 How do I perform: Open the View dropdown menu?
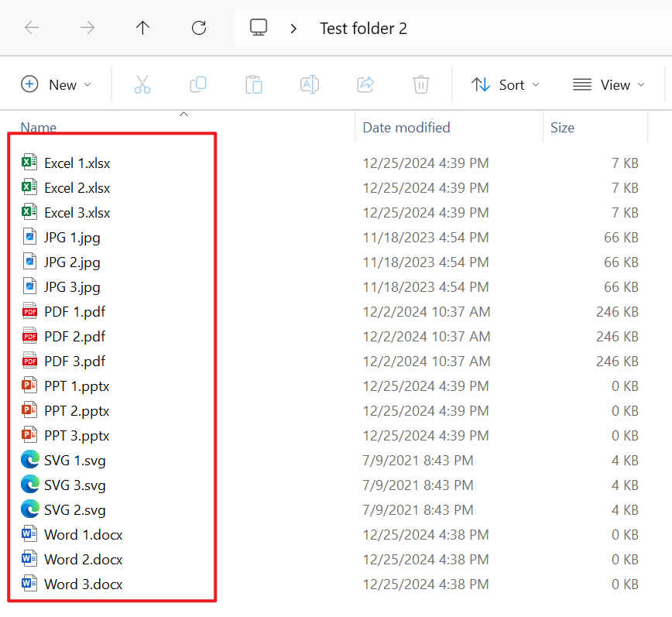tap(609, 85)
